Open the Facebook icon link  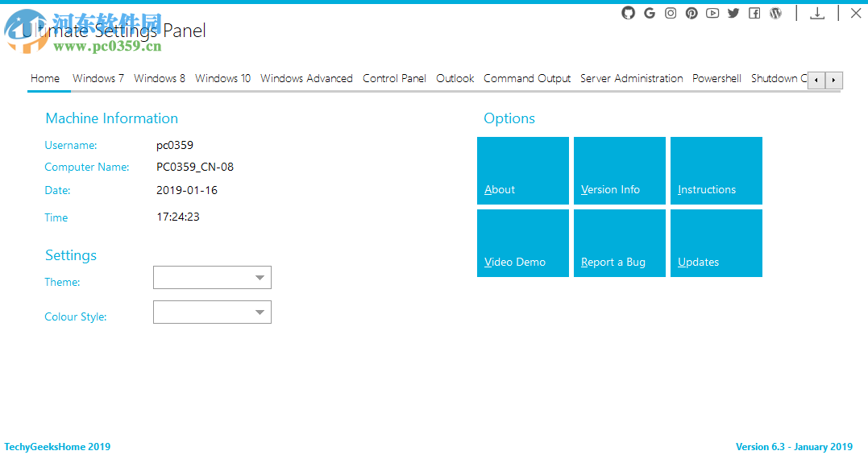[x=754, y=13]
